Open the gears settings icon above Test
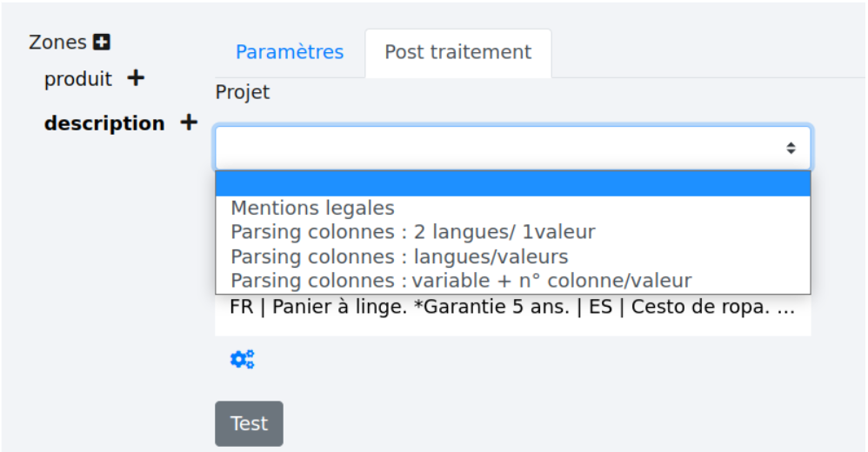 [242, 359]
